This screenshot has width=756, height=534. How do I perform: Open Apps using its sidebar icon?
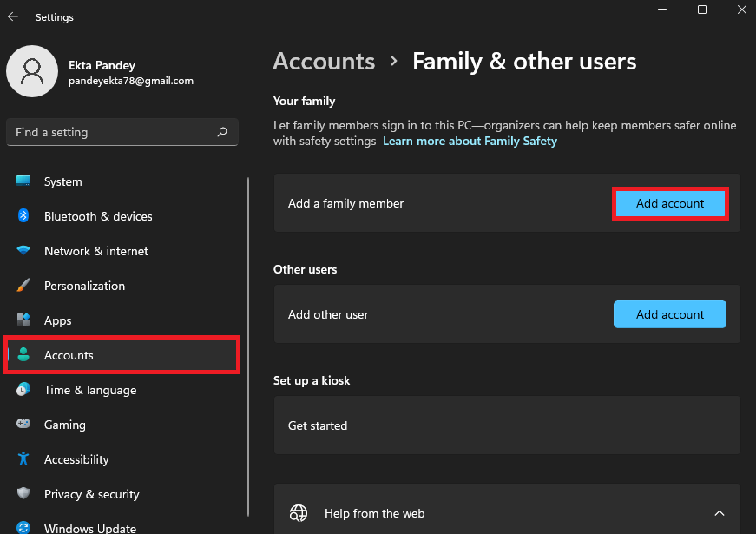[23, 320]
